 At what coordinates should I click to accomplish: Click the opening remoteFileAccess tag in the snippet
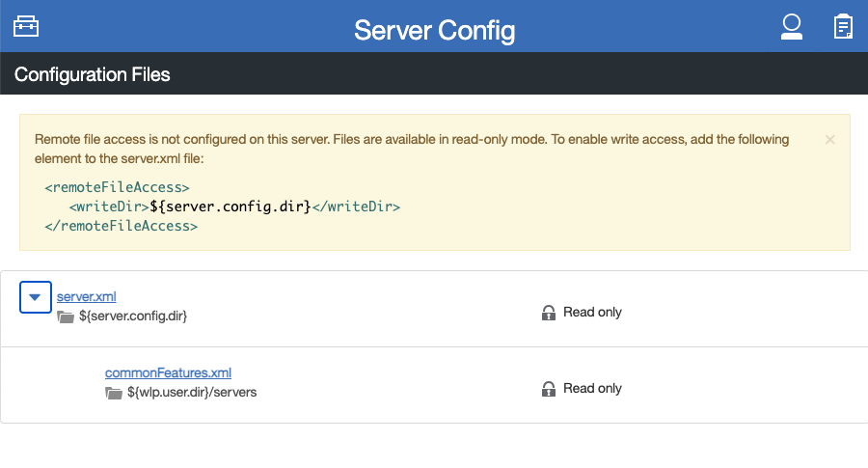tap(118, 186)
